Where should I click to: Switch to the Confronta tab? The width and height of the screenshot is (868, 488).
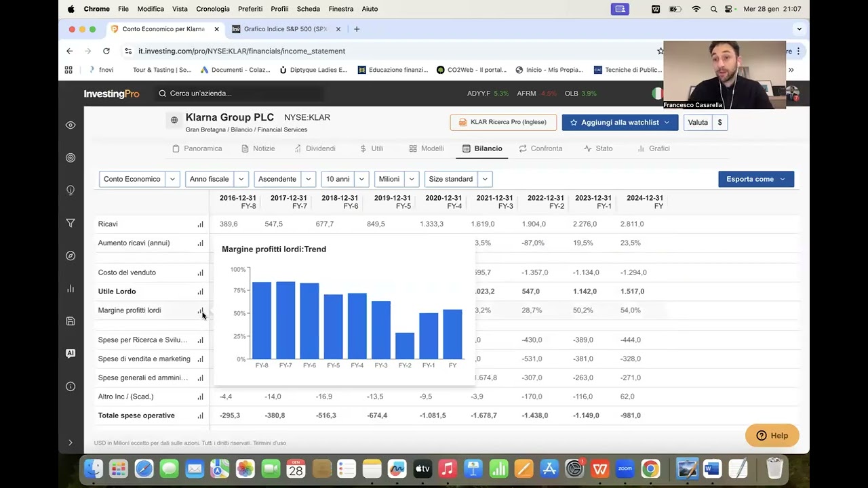[540, 148]
